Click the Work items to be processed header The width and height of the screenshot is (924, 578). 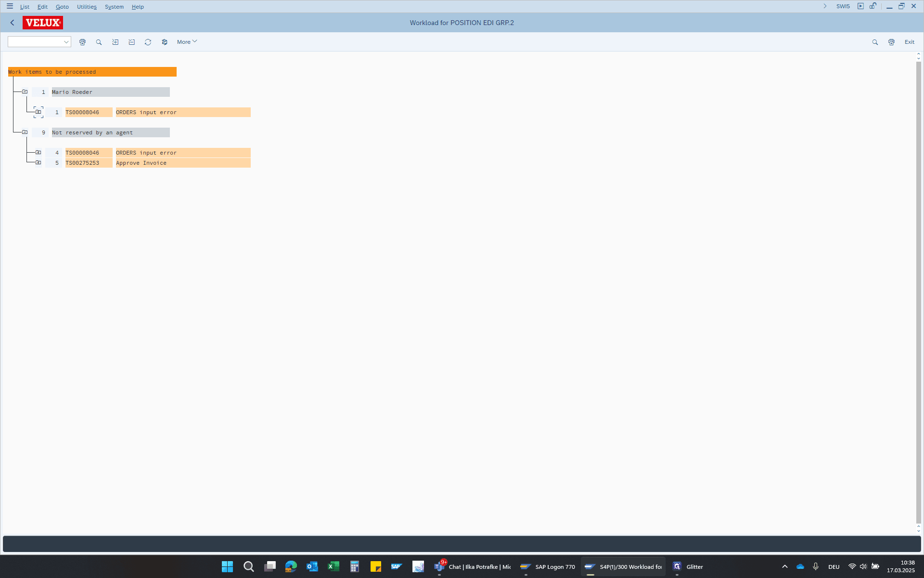point(92,72)
